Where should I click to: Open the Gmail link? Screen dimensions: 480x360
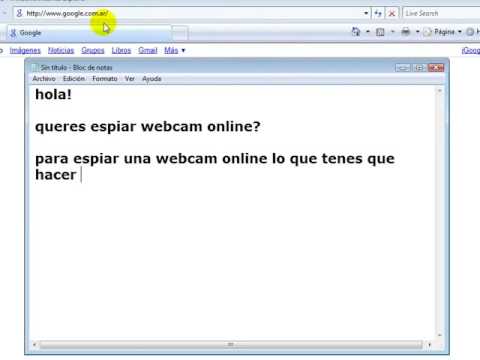click(148, 50)
